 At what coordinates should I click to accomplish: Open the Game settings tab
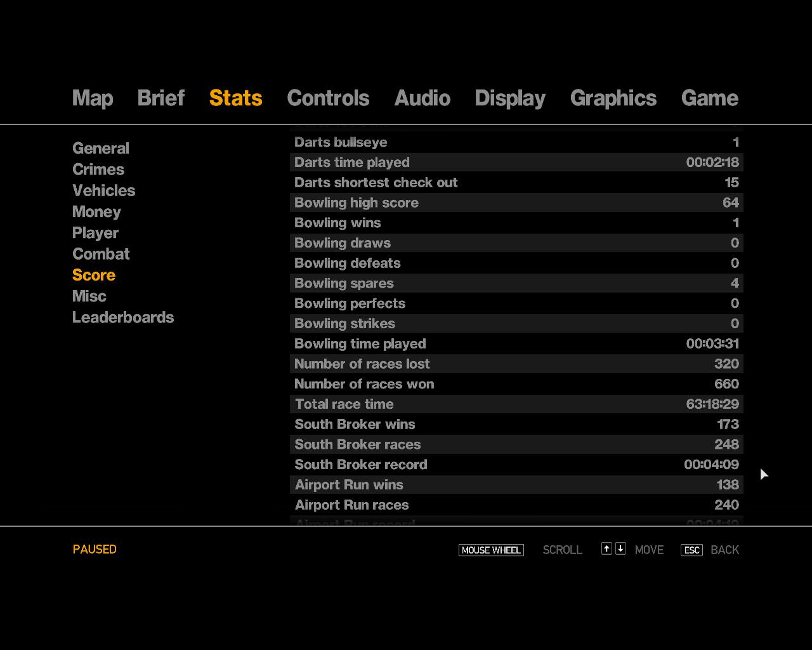[x=709, y=98]
